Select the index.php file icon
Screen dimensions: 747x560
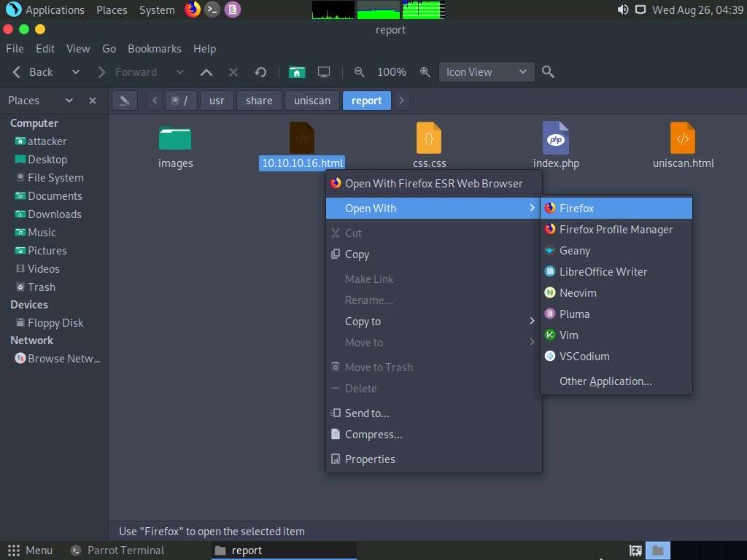555,138
